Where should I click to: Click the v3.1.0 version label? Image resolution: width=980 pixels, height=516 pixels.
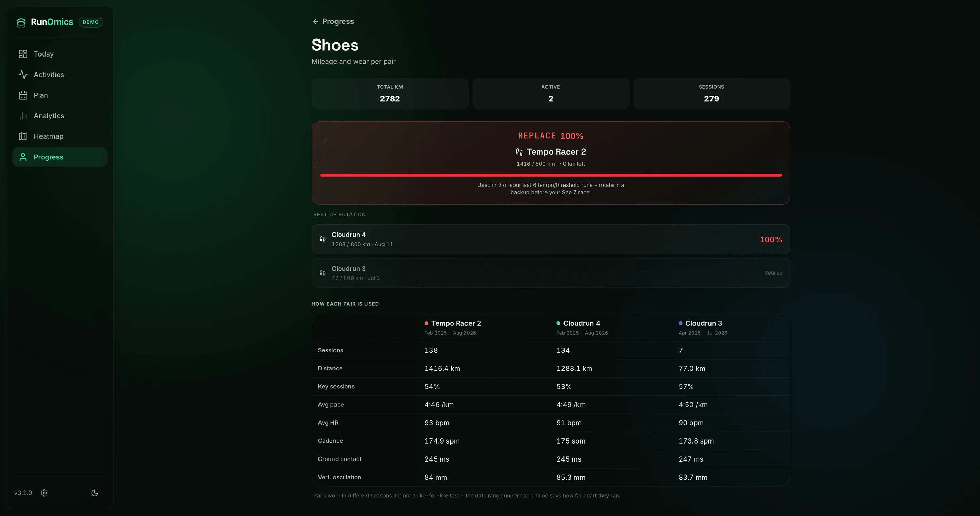23,493
